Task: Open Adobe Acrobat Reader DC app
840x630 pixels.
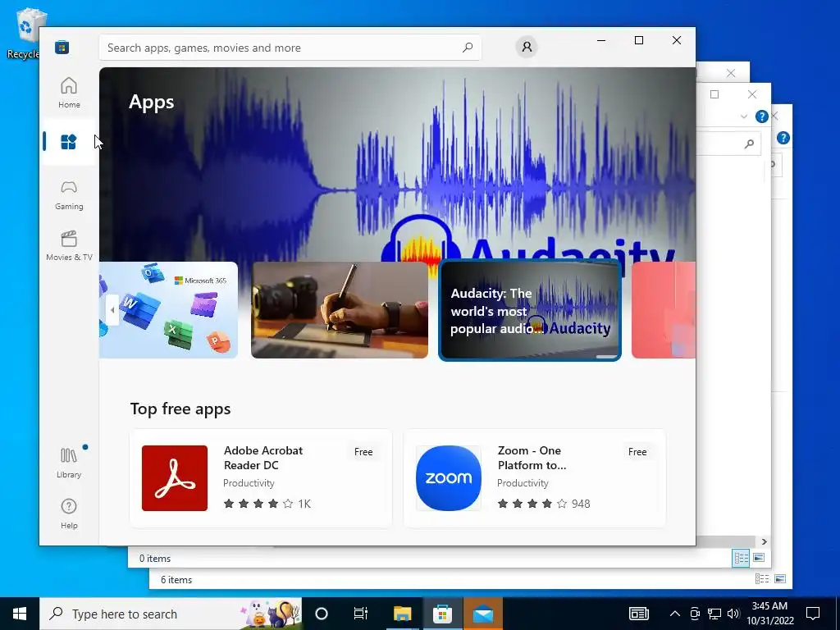Action: tap(261, 478)
